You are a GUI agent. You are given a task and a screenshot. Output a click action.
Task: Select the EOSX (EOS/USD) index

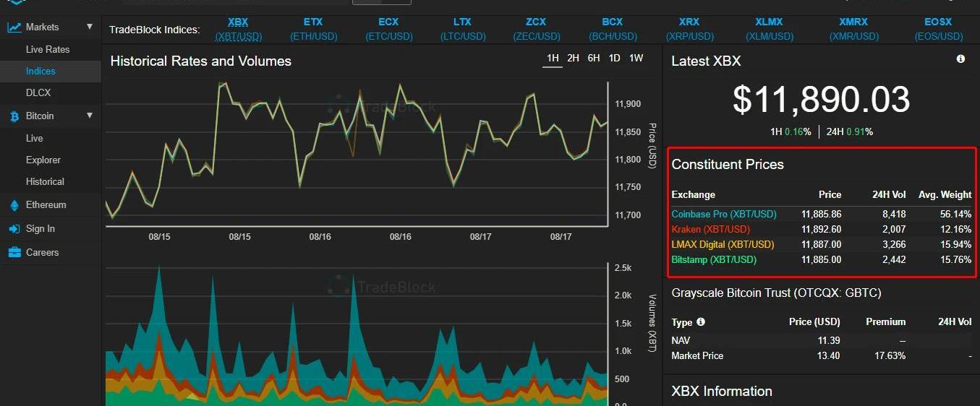pyautogui.click(x=939, y=30)
